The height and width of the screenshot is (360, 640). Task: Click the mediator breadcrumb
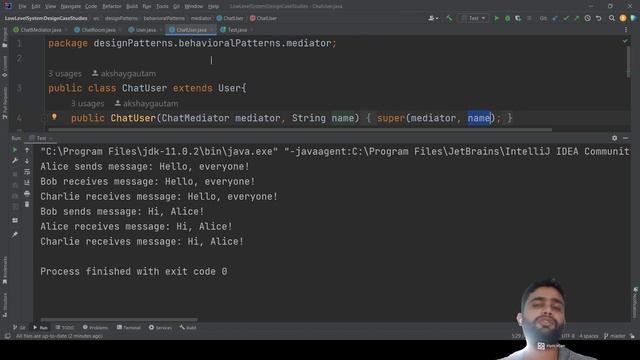point(201,18)
